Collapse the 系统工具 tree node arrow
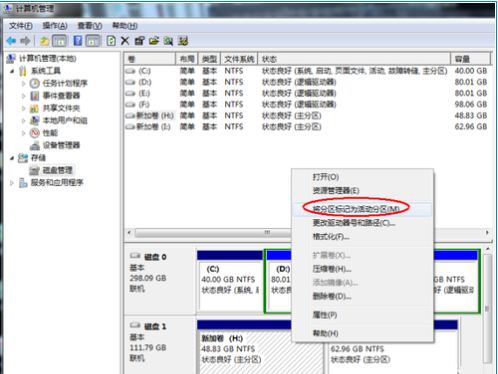This screenshot has height=374, width=498. [x=12, y=71]
